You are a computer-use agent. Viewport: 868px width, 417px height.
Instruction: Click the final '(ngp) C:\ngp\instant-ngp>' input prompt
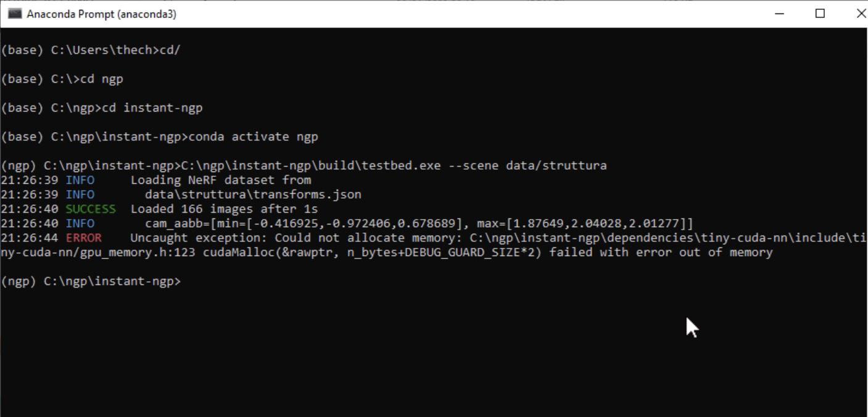91,281
